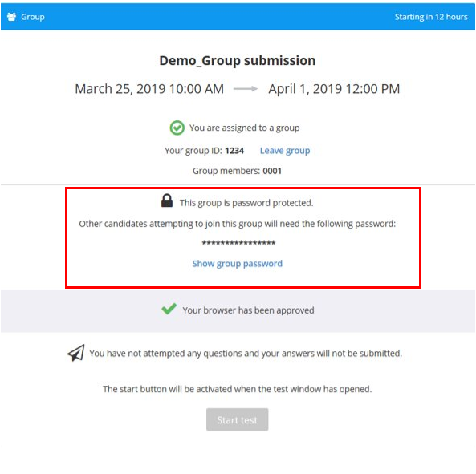Click the Group label in blue header
The height and width of the screenshot is (474, 476).
point(33,17)
